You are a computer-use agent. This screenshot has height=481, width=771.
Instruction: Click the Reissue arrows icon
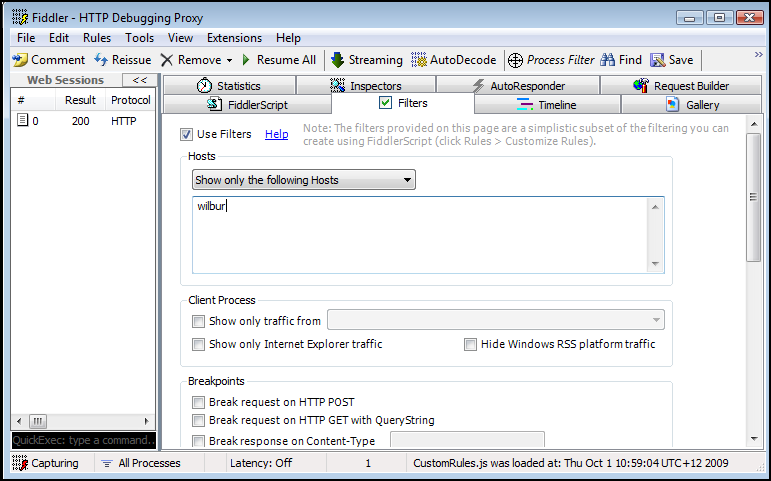click(101, 60)
